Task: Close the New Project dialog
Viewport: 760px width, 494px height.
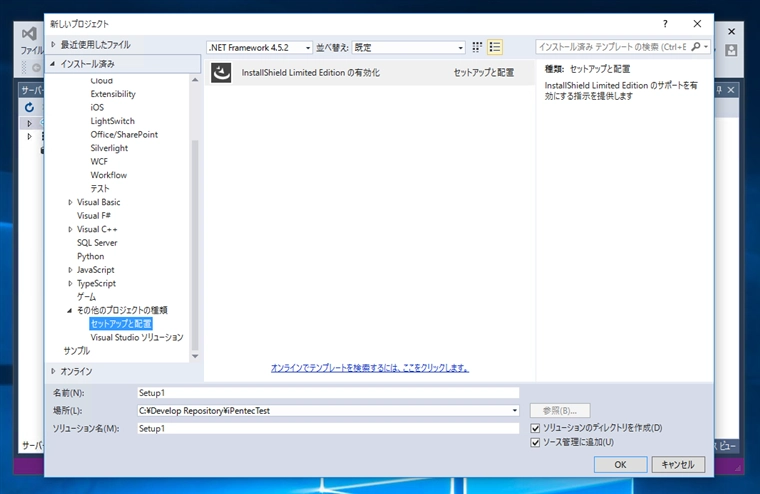Action: 697,24
